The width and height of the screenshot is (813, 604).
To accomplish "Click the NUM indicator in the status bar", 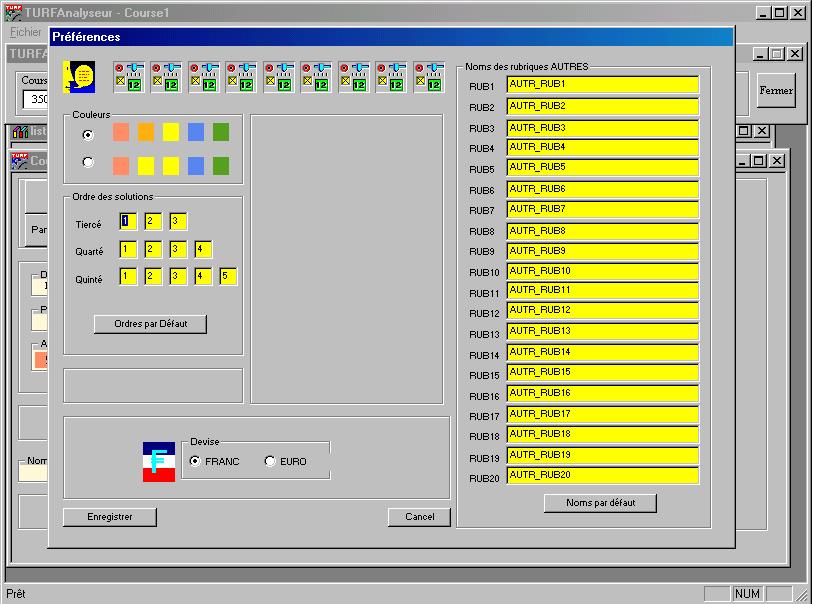I will (x=747, y=594).
